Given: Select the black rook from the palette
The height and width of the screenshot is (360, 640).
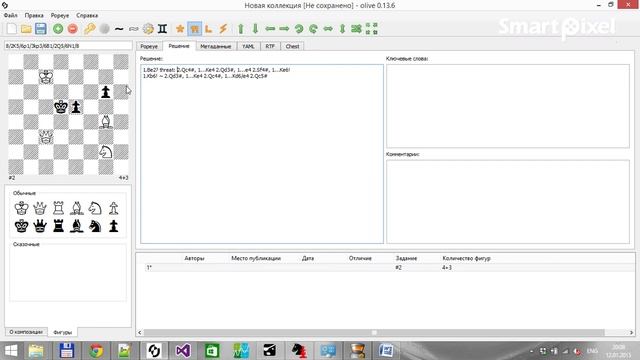Looking at the screenshot, I should [x=58, y=226].
